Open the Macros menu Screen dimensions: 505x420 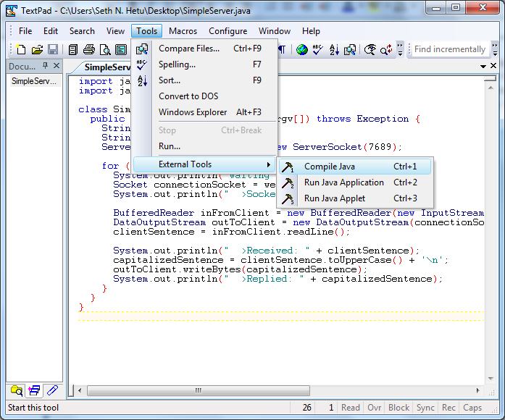(x=183, y=31)
